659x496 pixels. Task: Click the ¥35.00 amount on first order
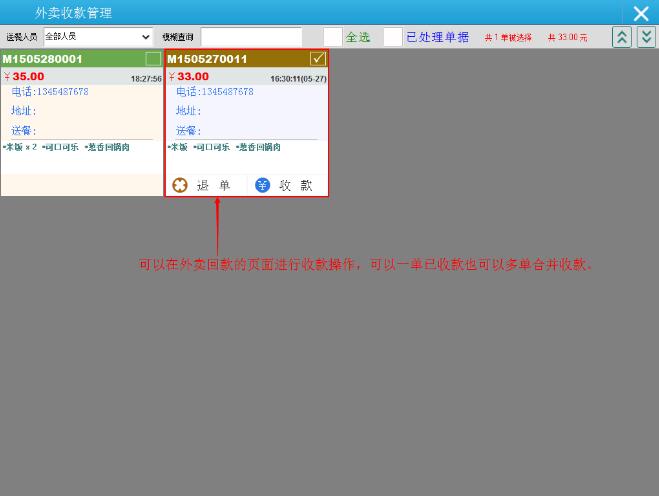point(26,76)
